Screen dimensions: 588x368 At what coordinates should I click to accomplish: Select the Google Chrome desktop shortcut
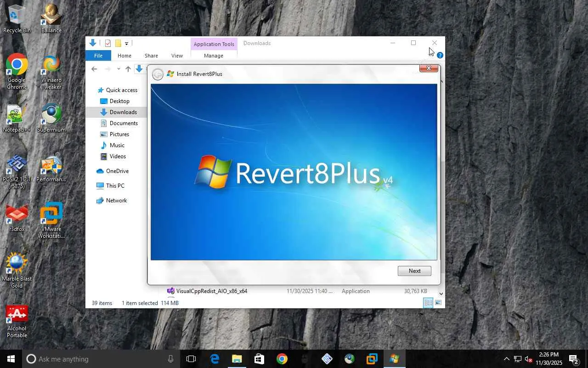pyautogui.click(x=17, y=72)
